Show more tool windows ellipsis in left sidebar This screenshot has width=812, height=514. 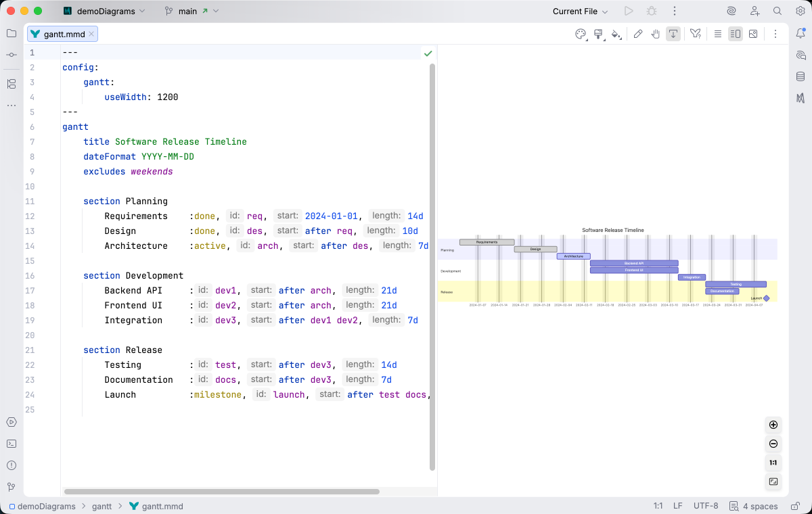12,106
